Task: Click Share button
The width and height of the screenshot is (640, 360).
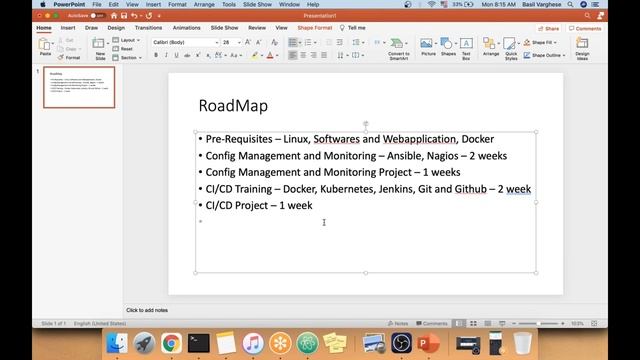Action: point(549,29)
